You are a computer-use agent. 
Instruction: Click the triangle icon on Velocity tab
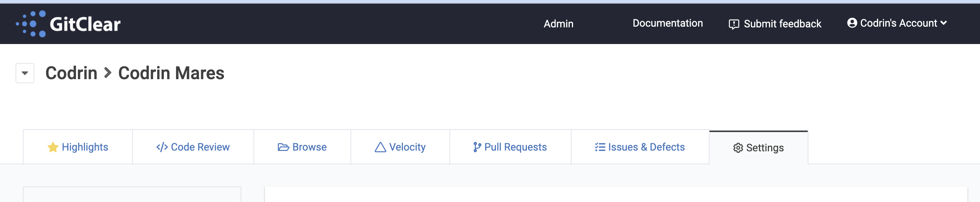(x=380, y=147)
